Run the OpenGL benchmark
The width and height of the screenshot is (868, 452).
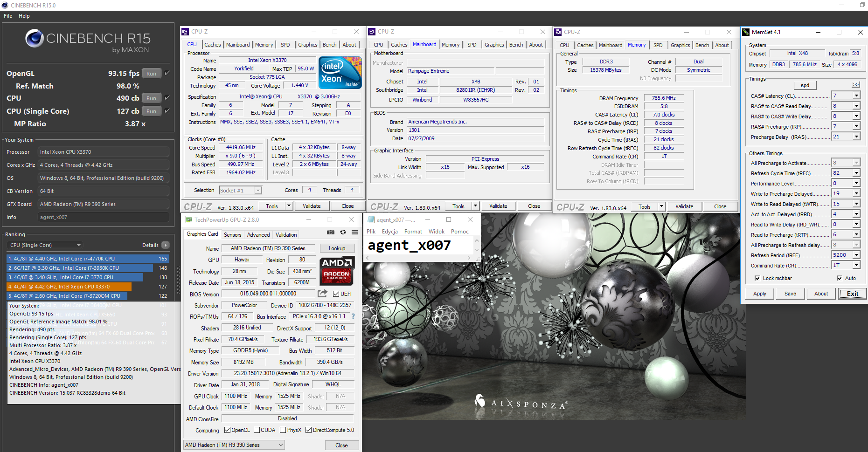pyautogui.click(x=152, y=73)
